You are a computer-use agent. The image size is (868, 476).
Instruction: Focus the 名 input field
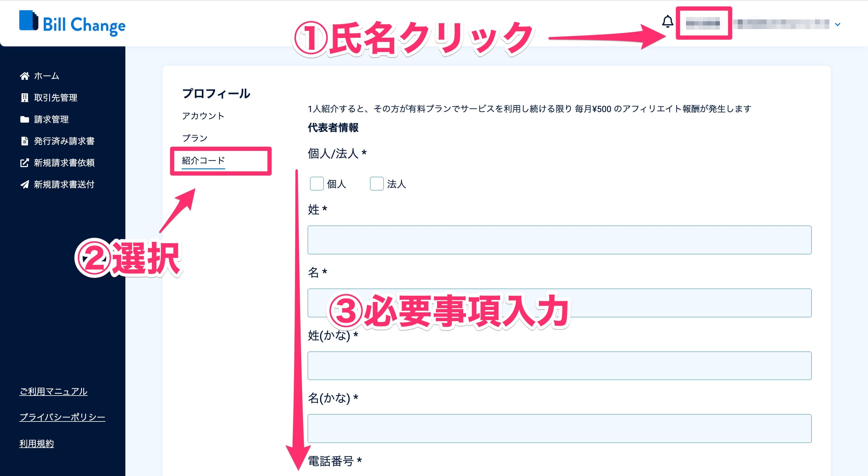pos(559,303)
